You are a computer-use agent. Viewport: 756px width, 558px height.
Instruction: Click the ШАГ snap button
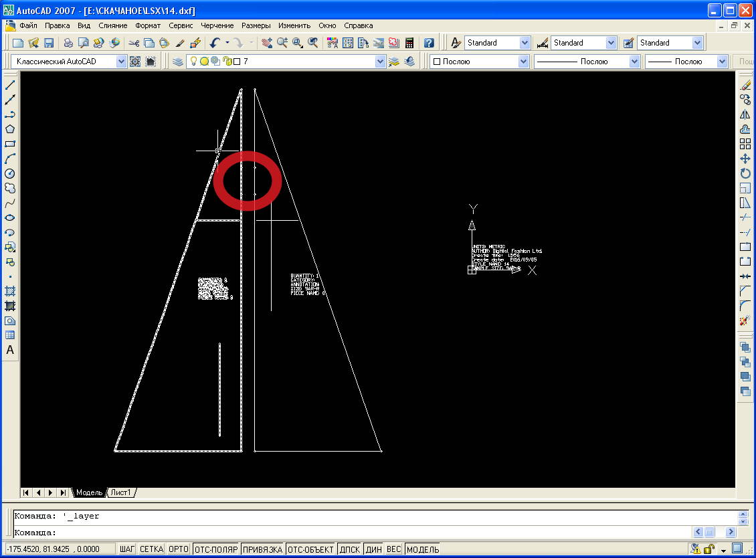click(x=127, y=549)
